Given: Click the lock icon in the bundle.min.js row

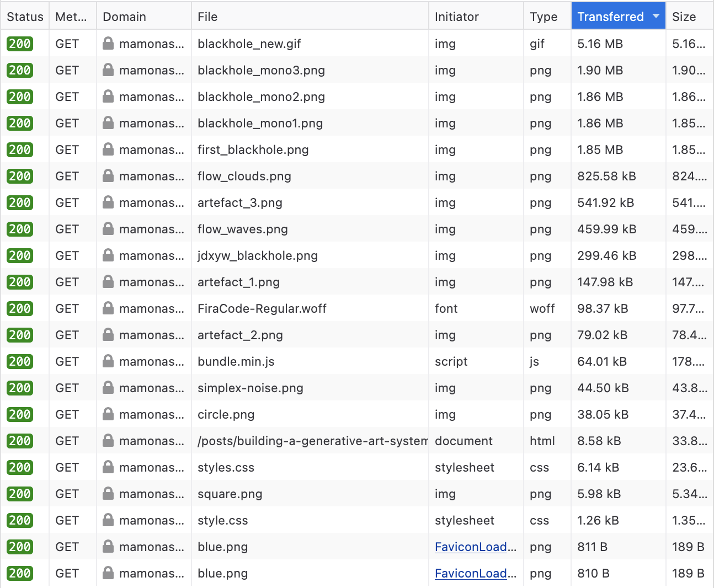Looking at the screenshot, I should pyautogui.click(x=108, y=361).
